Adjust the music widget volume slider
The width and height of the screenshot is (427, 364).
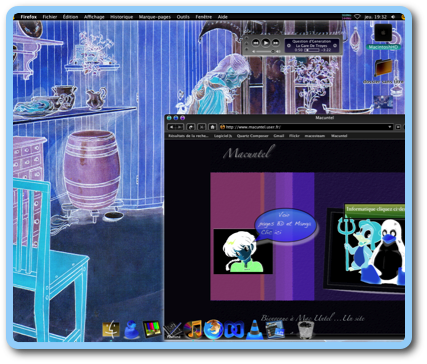tap(266, 52)
